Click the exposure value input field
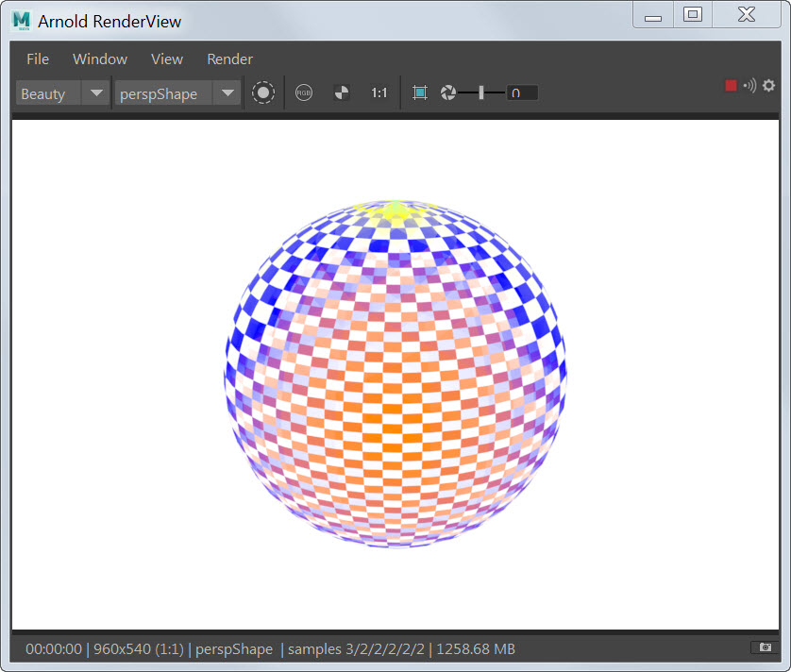This screenshot has height=672, width=791. click(522, 92)
